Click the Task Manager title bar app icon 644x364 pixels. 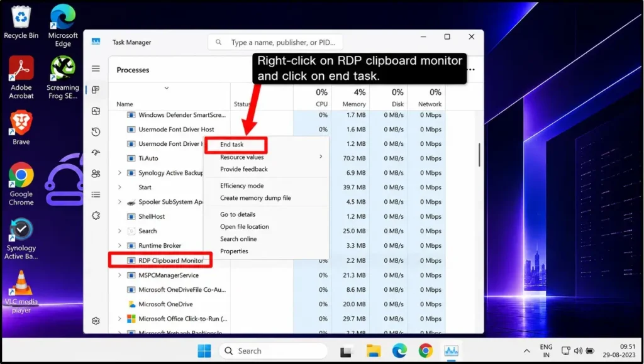pos(96,42)
